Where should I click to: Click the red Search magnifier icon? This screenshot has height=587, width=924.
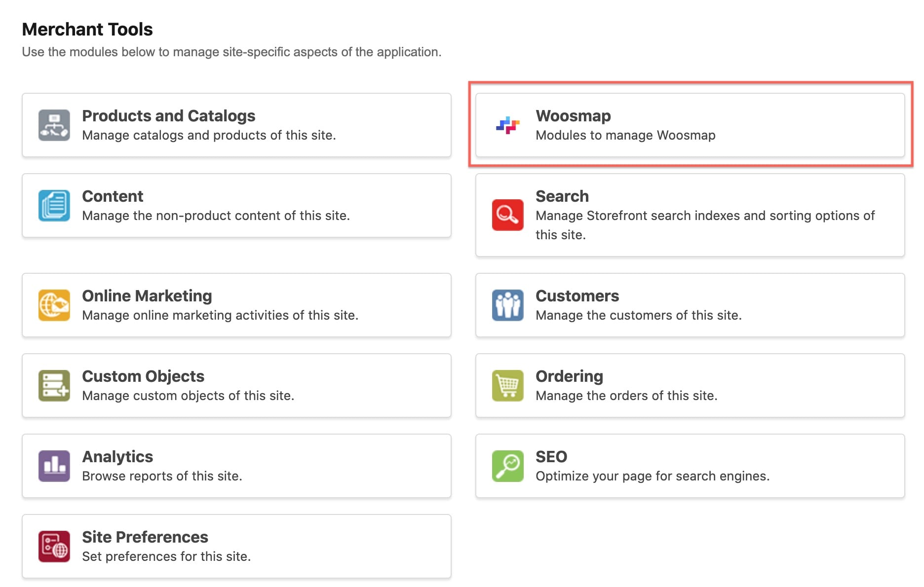pos(508,215)
